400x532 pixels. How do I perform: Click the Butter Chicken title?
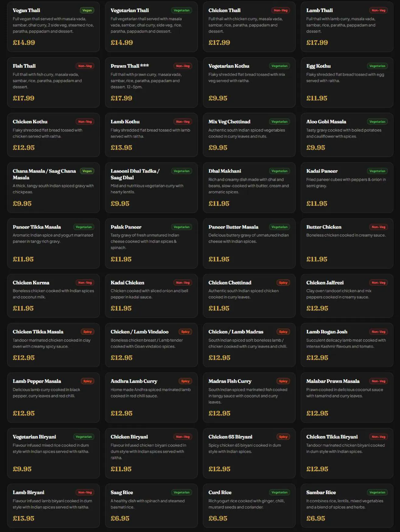pos(324,227)
